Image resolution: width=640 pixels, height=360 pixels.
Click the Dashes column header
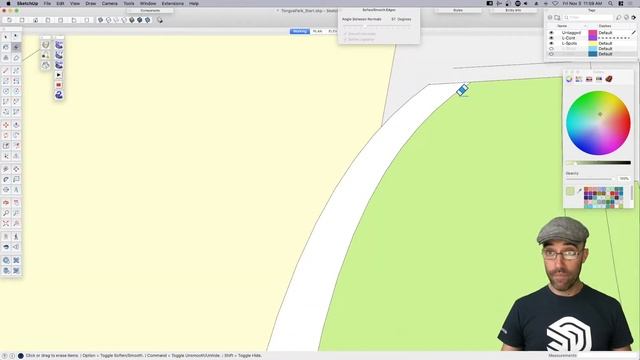coord(605,26)
